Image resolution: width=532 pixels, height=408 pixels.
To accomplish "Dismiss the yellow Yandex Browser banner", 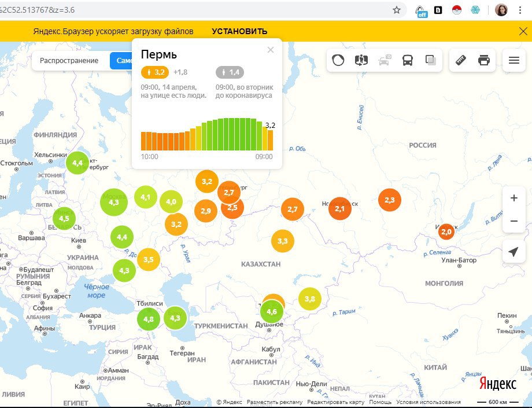I will [x=523, y=32].
